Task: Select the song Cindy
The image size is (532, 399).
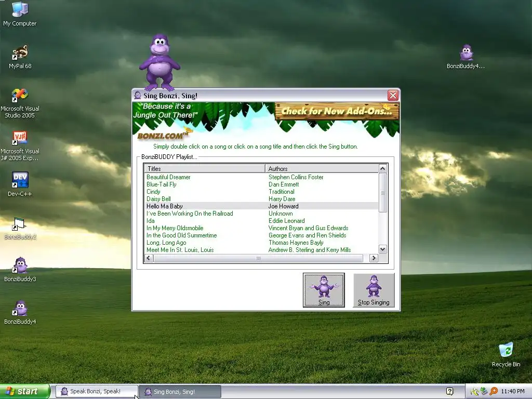Action: pyautogui.click(x=153, y=192)
